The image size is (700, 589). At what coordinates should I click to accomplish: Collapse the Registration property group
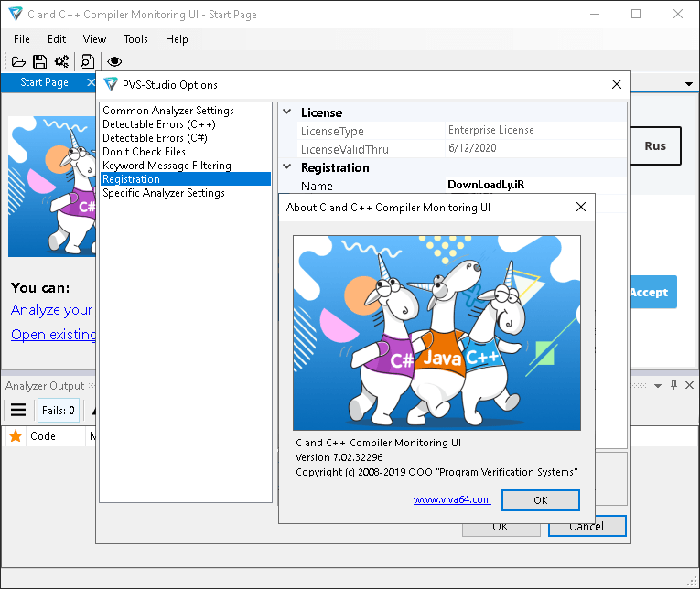pyautogui.click(x=287, y=167)
